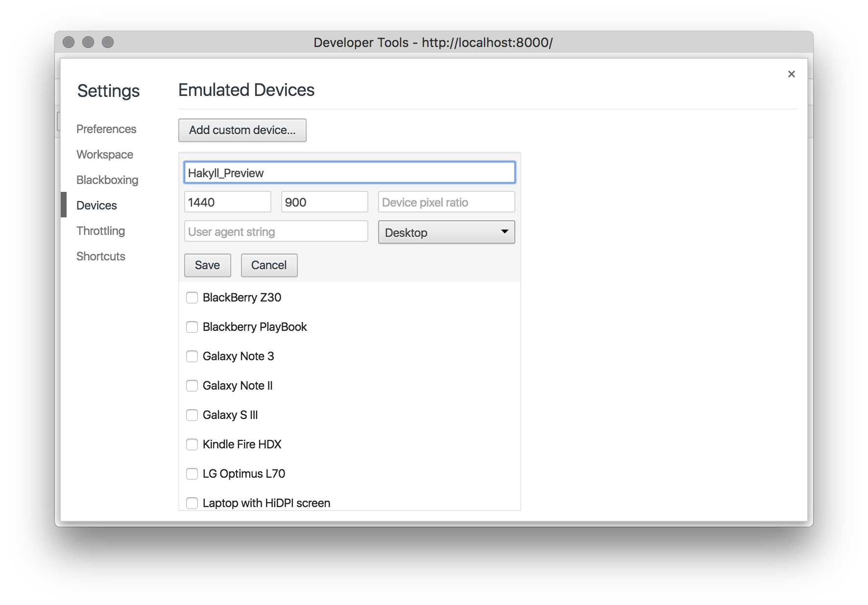Check Laptop with HiDPI screen
This screenshot has height=605, width=868.
coord(192,503)
